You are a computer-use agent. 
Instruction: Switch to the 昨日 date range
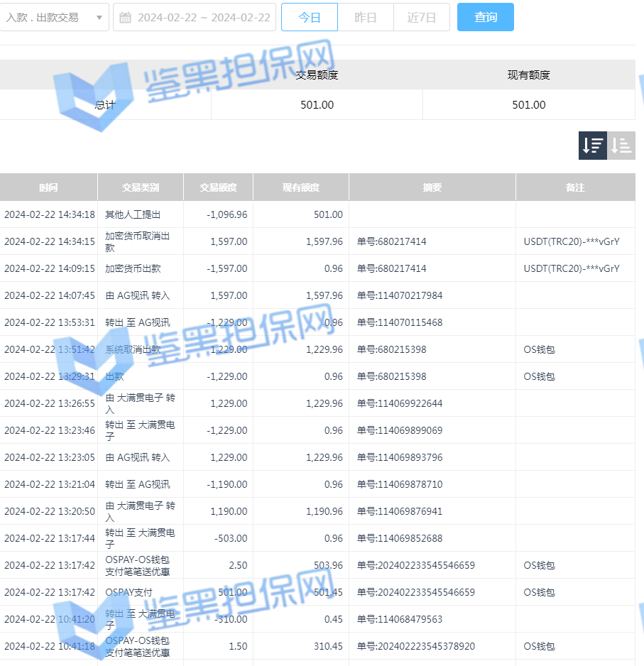tap(366, 18)
